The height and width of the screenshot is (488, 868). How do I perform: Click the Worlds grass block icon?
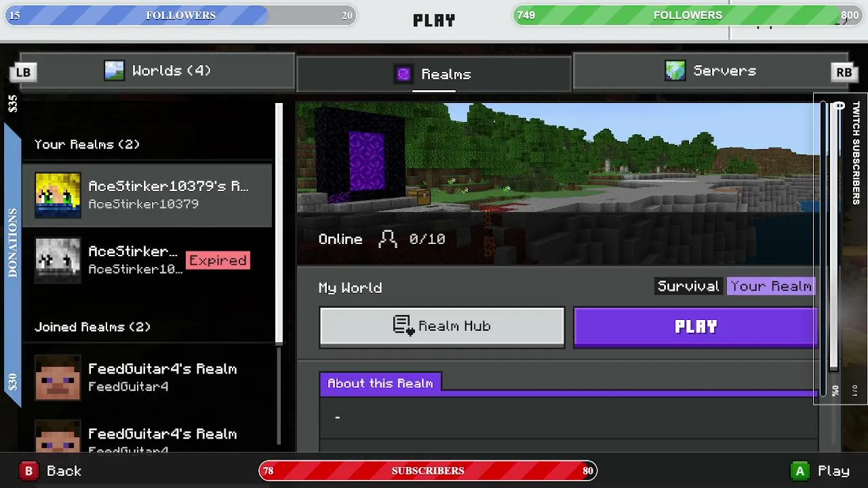[114, 70]
